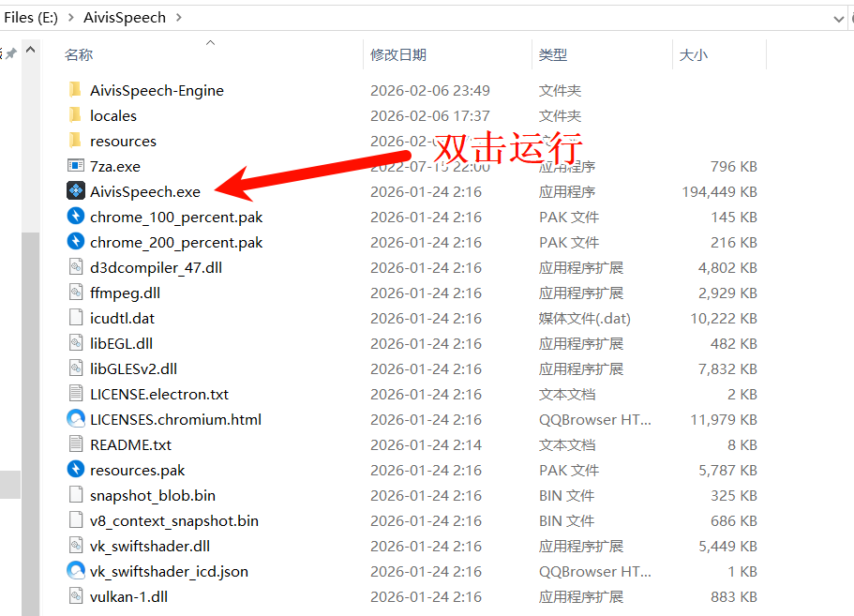Image resolution: width=854 pixels, height=616 pixels.
Task: Click the file name d3dcompiler_47.dll
Action: coord(156,268)
